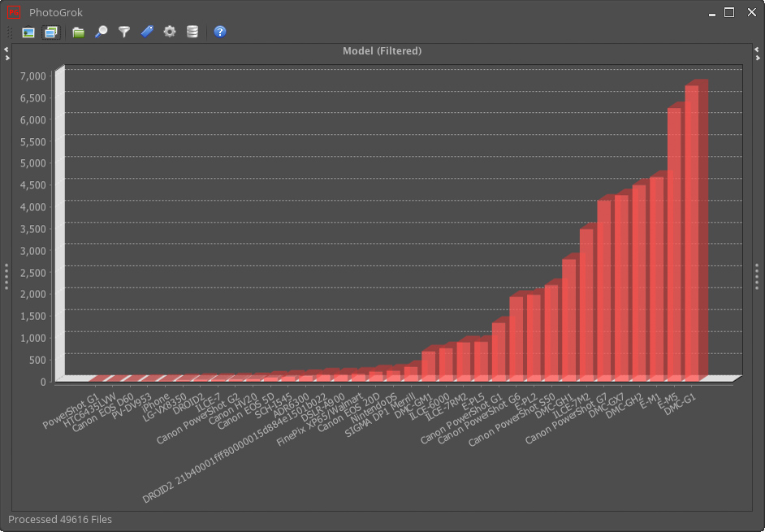
Task: Open PhotoGrok help
Action: pos(219,32)
